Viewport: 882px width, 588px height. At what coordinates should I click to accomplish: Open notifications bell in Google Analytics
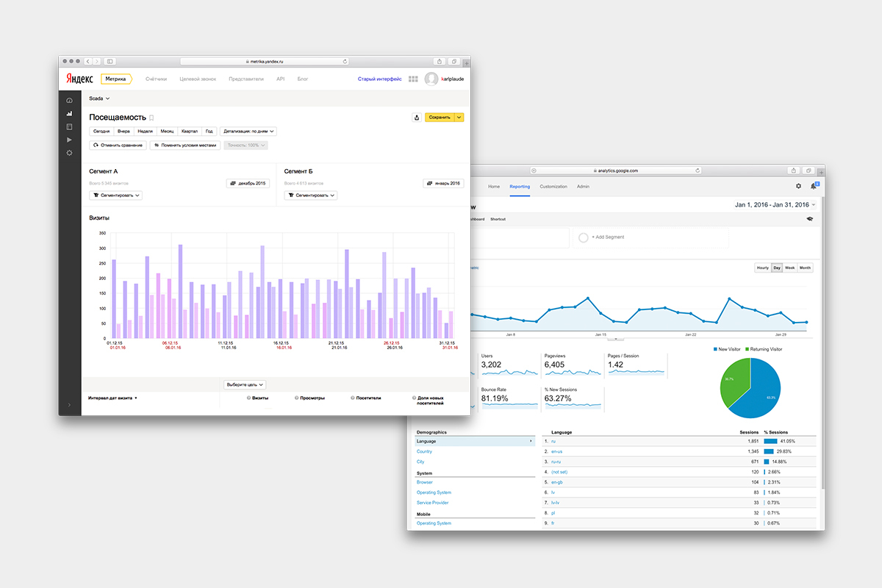pyautogui.click(x=814, y=187)
